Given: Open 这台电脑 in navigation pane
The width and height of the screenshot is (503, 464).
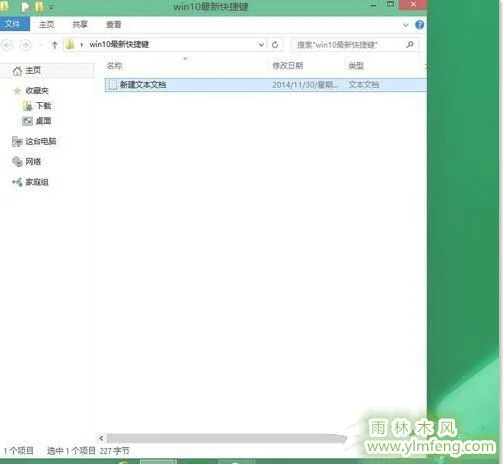Looking at the screenshot, I should (41, 141).
